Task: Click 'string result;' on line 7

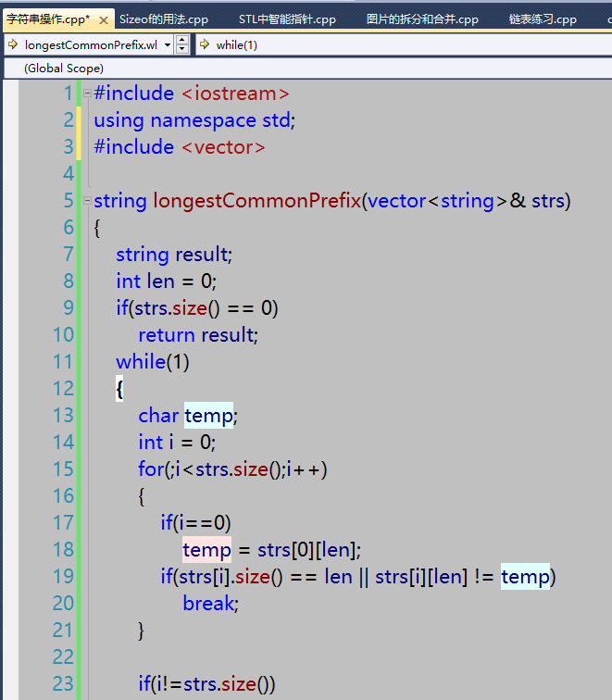Action: [174, 255]
